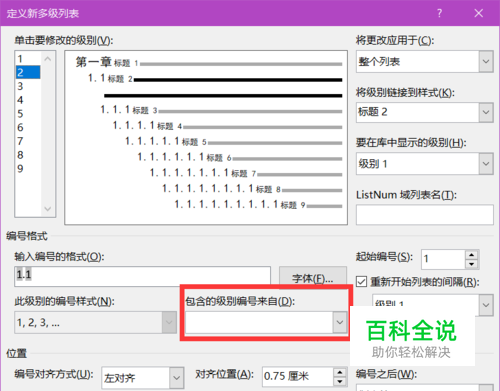The image size is (500, 391).
Task: Open the 此级别的编号样式 dropdown
Action: (x=95, y=322)
